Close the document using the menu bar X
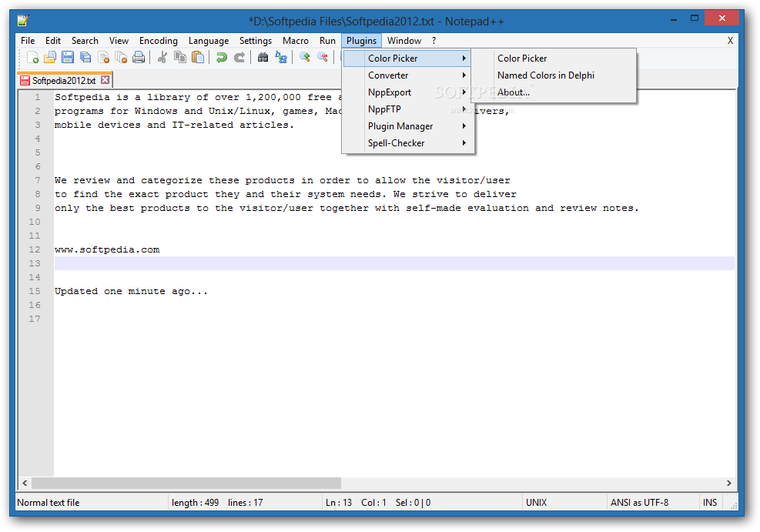Viewport: 760px width, 532px height. pyautogui.click(x=730, y=41)
